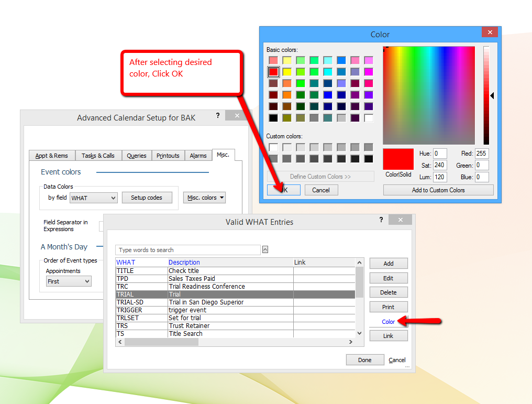Click the Print button
532x404 pixels.
click(389, 307)
